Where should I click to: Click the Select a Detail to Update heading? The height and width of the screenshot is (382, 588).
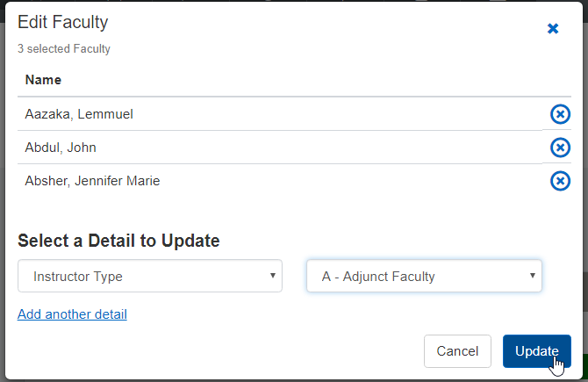[118, 241]
